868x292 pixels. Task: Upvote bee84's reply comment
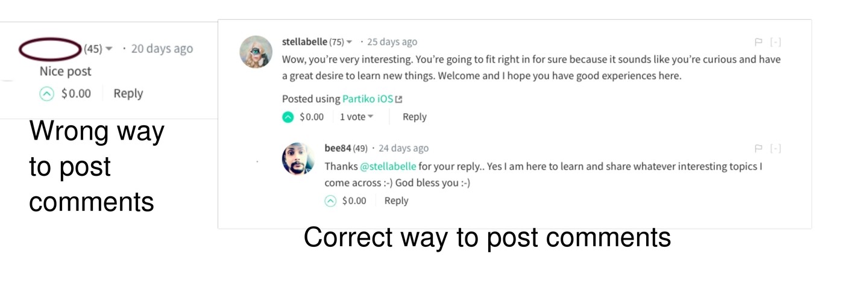pos(330,201)
